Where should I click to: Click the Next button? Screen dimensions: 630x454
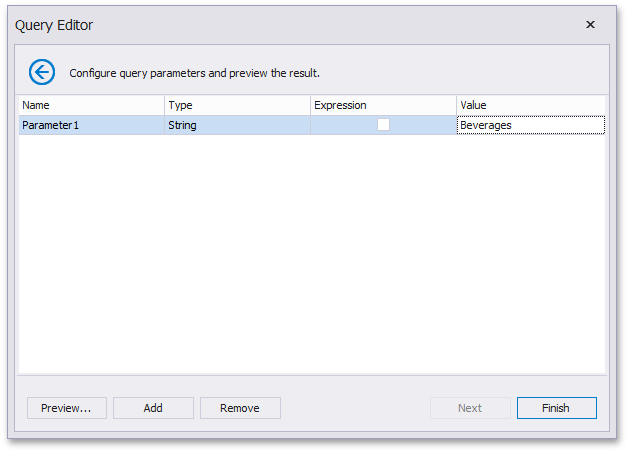470,408
